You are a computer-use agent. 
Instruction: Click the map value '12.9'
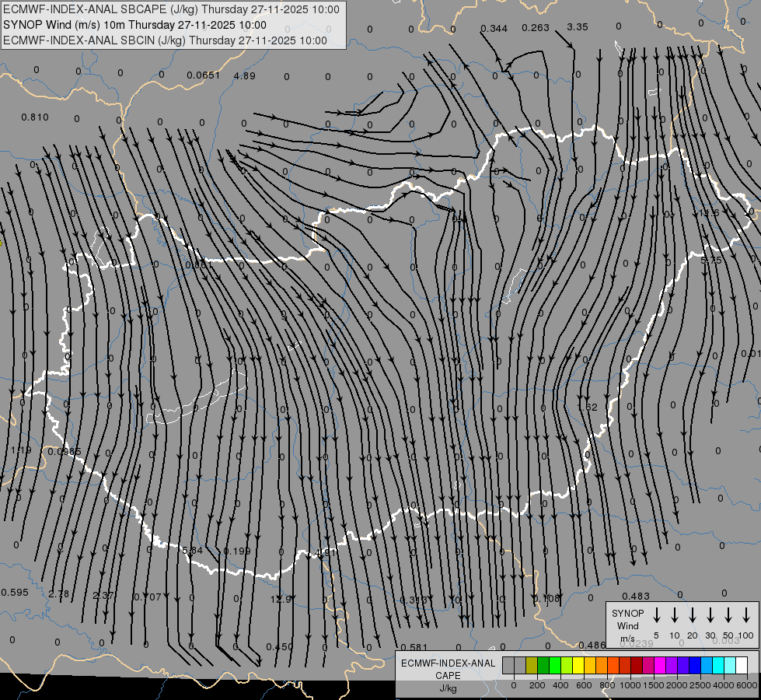(281, 599)
